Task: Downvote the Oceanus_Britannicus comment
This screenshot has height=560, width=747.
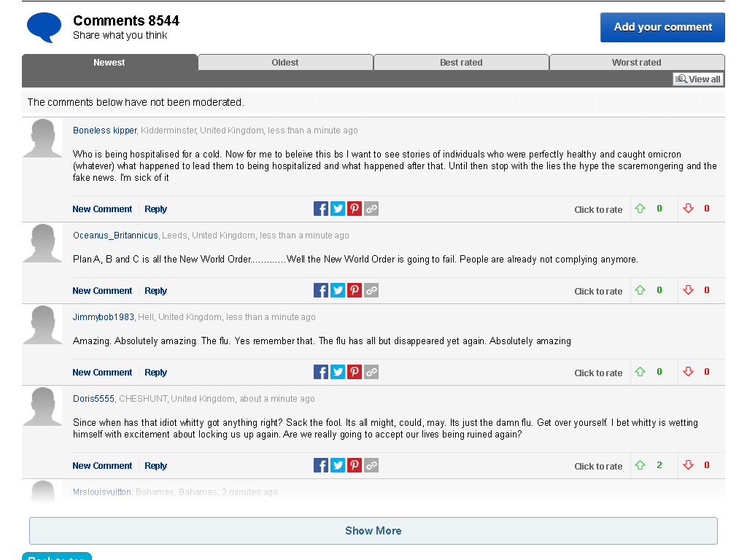Action: click(x=688, y=290)
